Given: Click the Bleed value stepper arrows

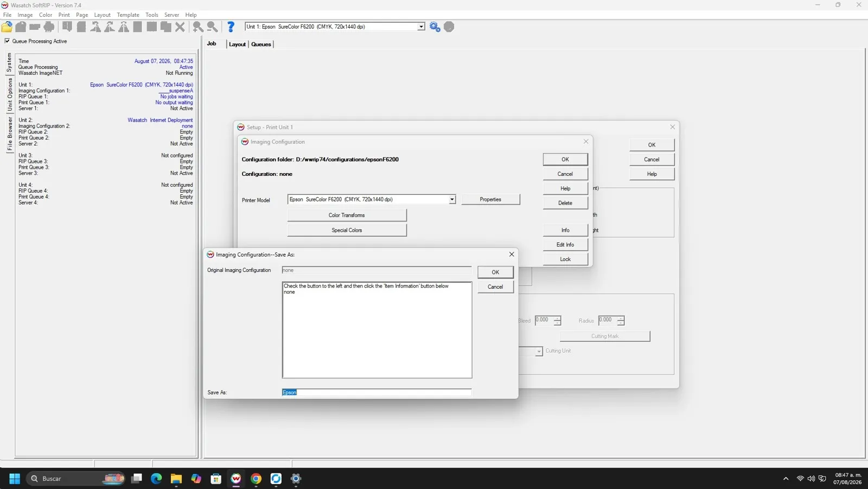Looking at the screenshot, I should tap(557, 320).
